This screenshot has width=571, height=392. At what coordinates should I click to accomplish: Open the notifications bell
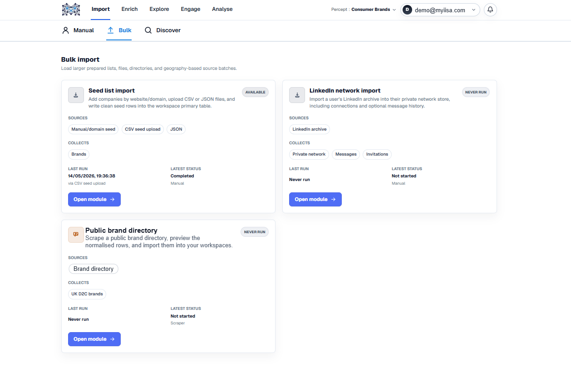490,10
